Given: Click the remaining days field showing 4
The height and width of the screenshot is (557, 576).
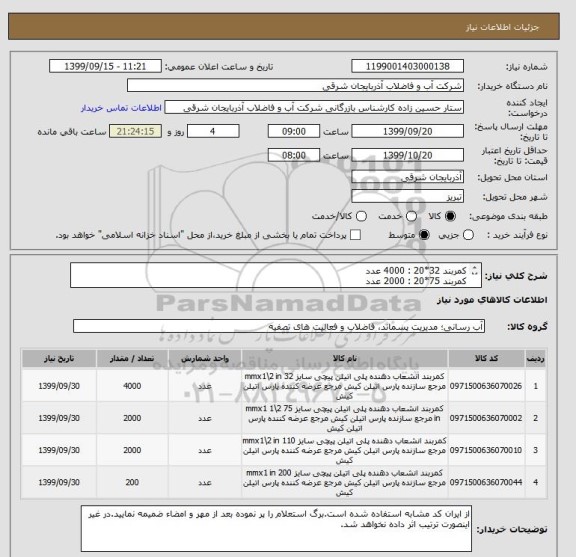Looking at the screenshot, I should tap(213, 131).
